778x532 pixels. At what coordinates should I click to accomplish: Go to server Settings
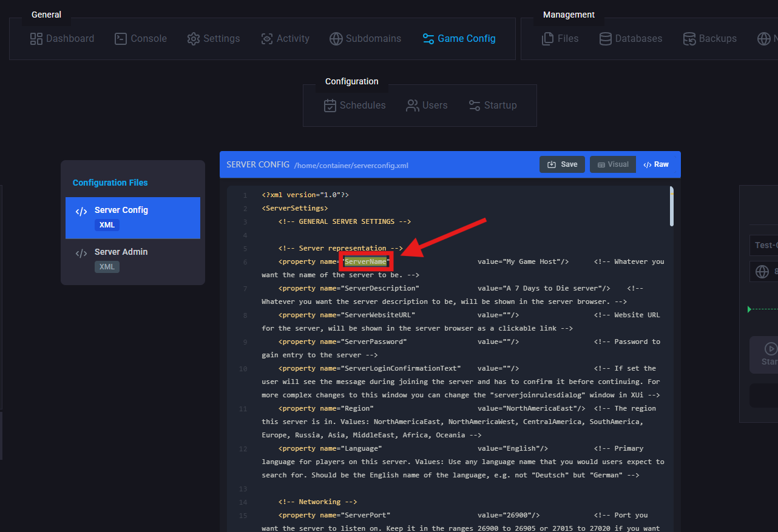[x=214, y=39]
